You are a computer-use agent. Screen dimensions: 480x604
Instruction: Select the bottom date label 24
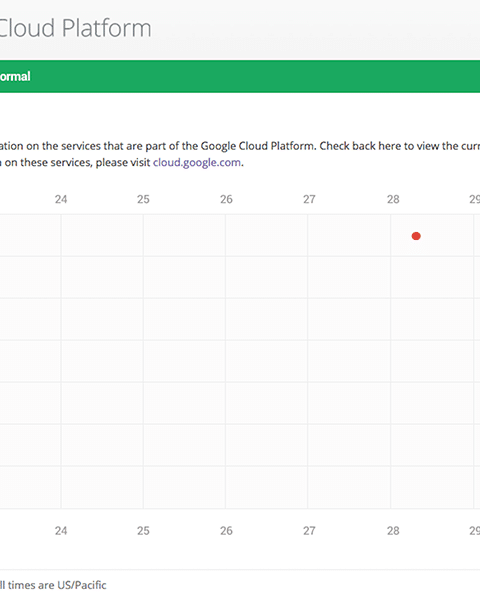click(x=61, y=531)
